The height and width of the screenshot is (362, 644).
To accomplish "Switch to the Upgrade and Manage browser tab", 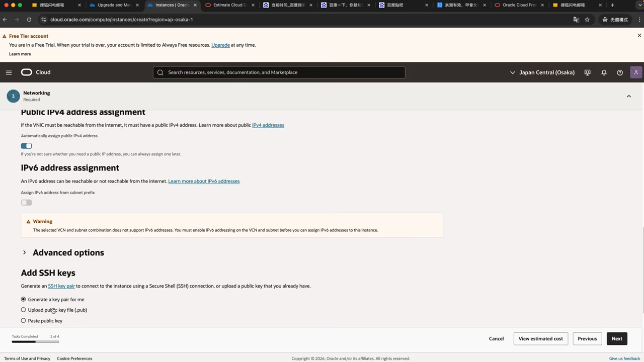I will (114, 5).
